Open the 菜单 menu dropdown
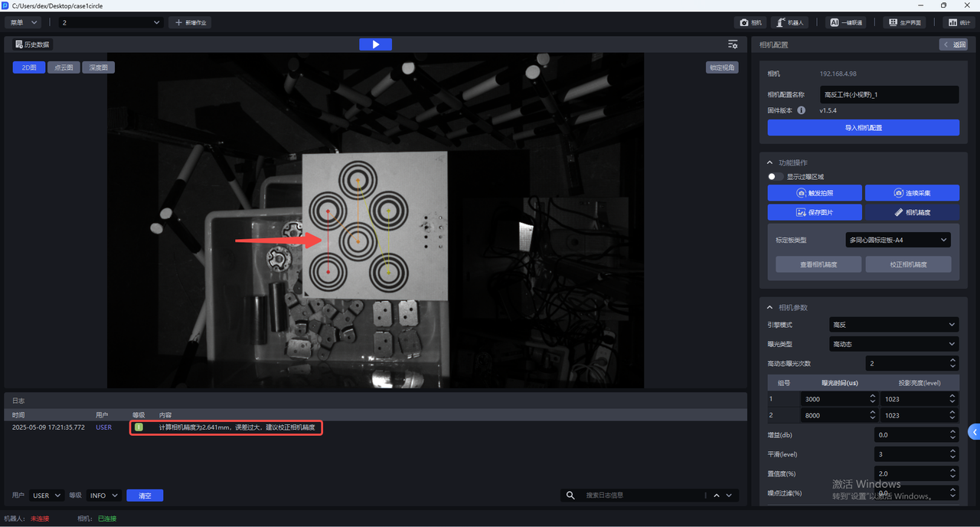Screen dimensions: 980x527 [x=24, y=23]
